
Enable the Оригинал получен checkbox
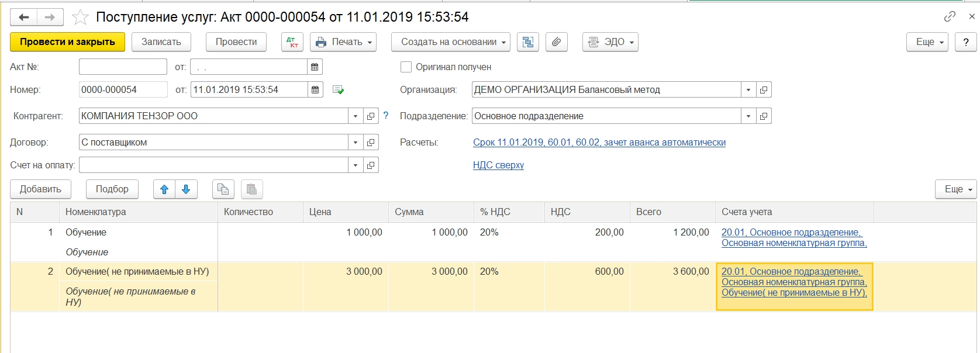406,67
